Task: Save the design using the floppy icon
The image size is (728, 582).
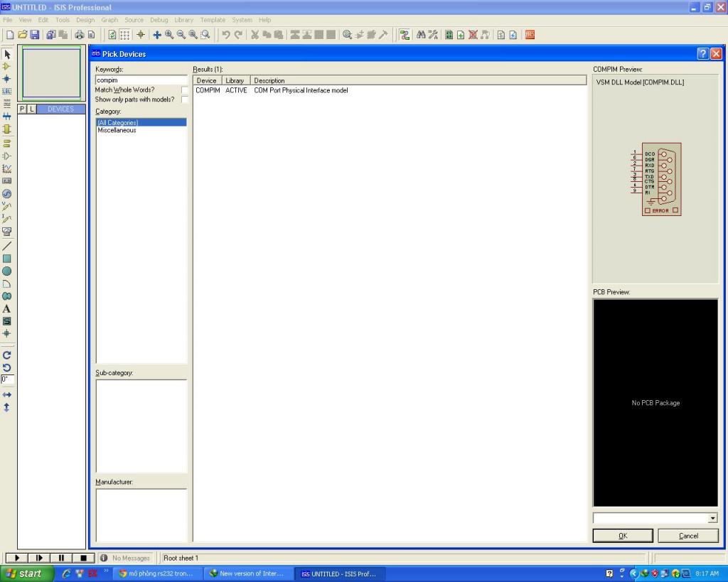Action: coord(34,35)
